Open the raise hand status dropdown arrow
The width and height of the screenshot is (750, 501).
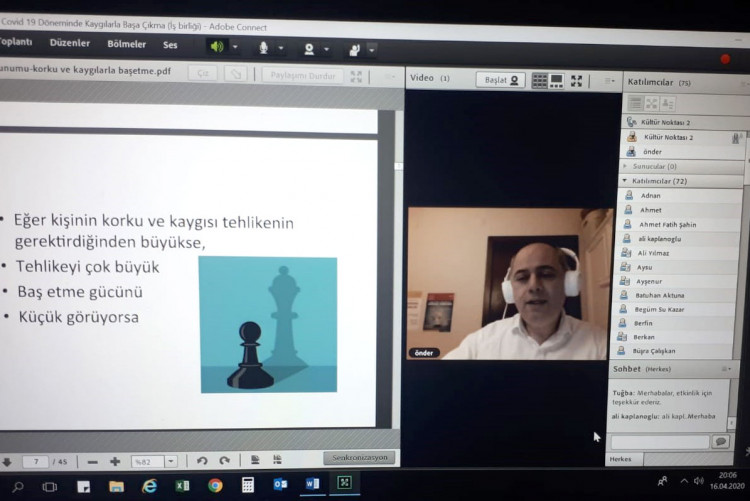coord(372,49)
